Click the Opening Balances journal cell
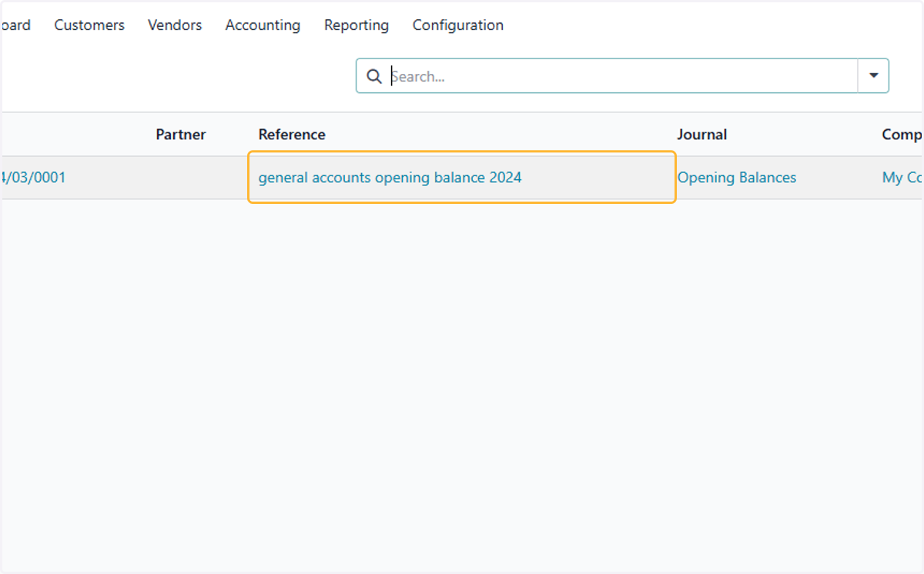The image size is (924, 574). 736,178
